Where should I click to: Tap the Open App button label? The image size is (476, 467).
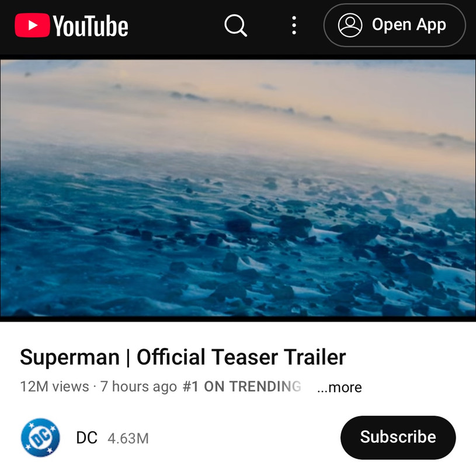tap(409, 25)
